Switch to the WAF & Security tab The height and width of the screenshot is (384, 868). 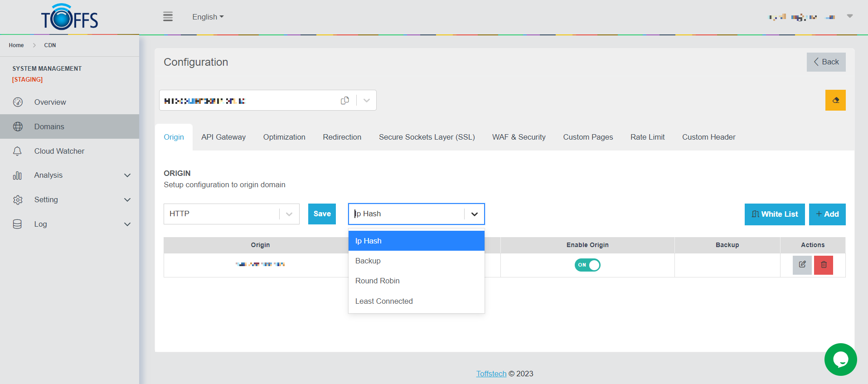[519, 137]
